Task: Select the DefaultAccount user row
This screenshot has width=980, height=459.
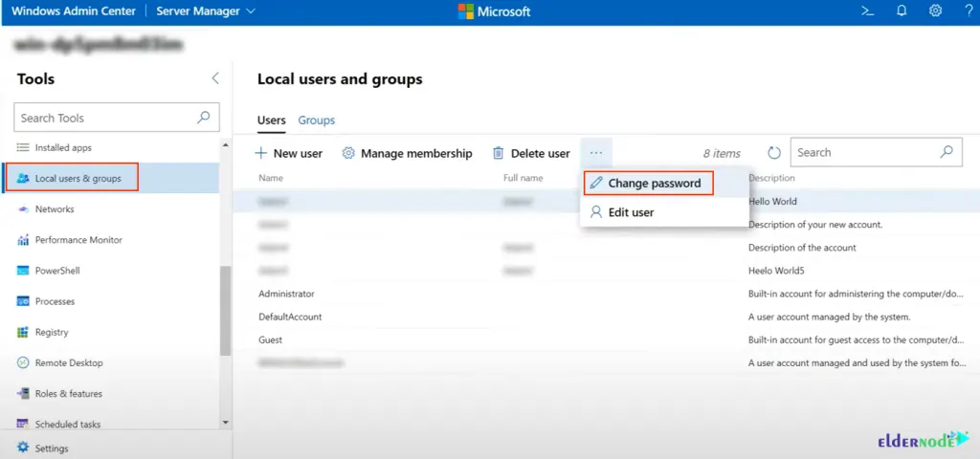Action: (606, 317)
